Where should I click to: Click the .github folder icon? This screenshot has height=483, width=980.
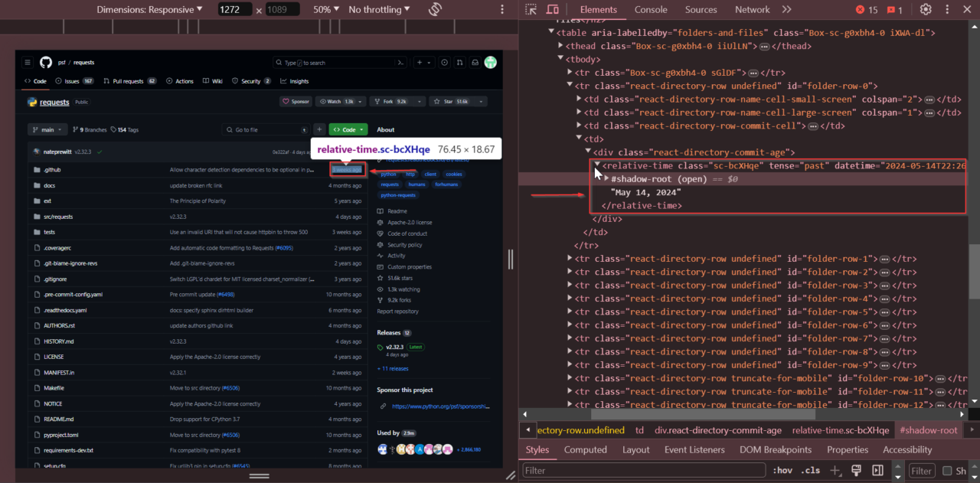pos(37,170)
